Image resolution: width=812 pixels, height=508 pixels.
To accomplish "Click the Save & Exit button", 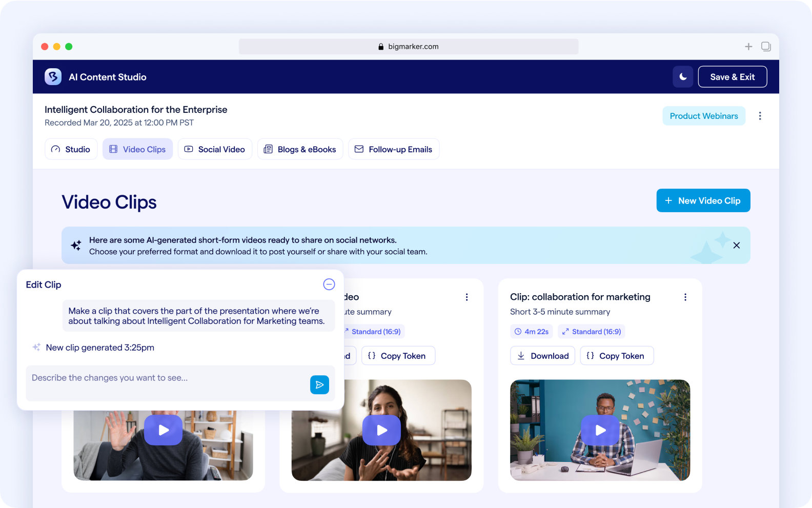I will tap(732, 77).
